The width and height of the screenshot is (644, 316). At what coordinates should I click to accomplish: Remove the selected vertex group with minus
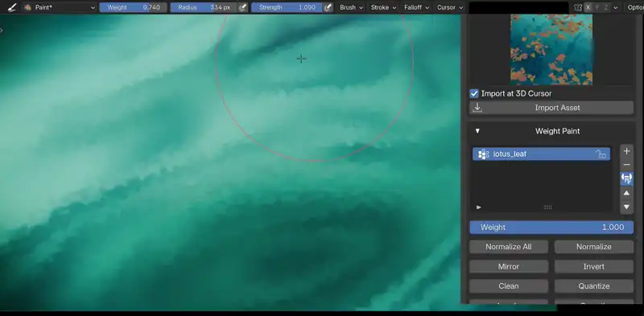(626, 165)
